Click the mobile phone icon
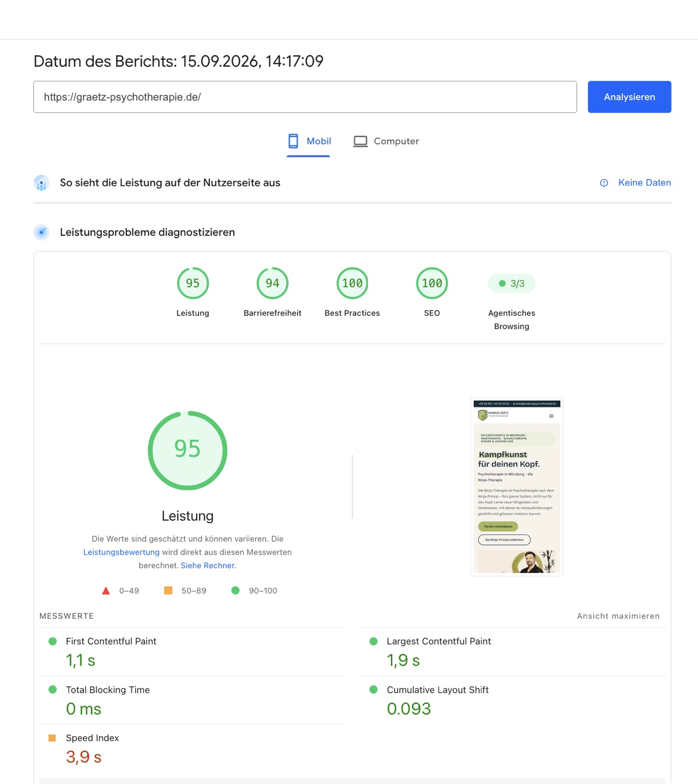 pyautogui.click(x=293, y=141)
